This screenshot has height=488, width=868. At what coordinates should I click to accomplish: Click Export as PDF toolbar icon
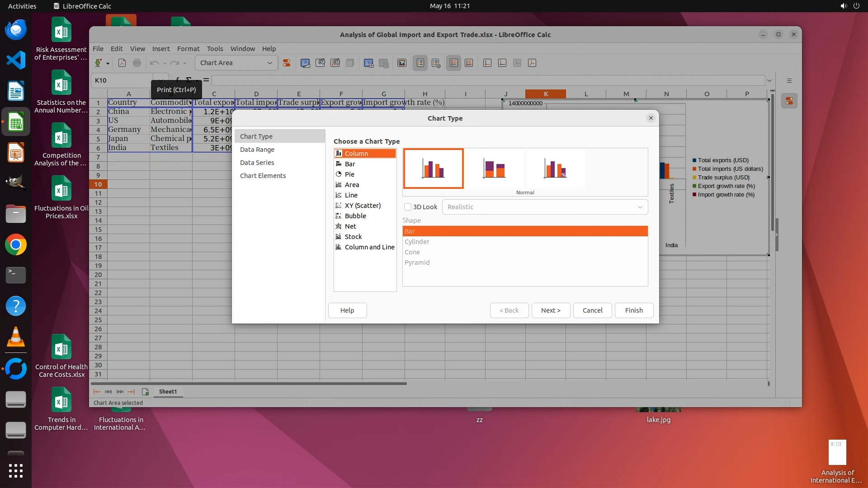[x=122, y=63]
